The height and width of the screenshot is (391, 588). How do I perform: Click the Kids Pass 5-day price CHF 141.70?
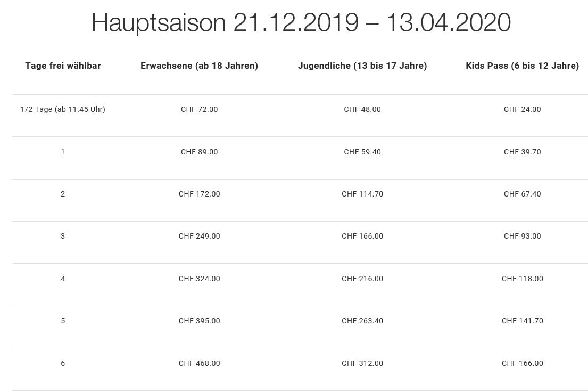pos(522,321)
